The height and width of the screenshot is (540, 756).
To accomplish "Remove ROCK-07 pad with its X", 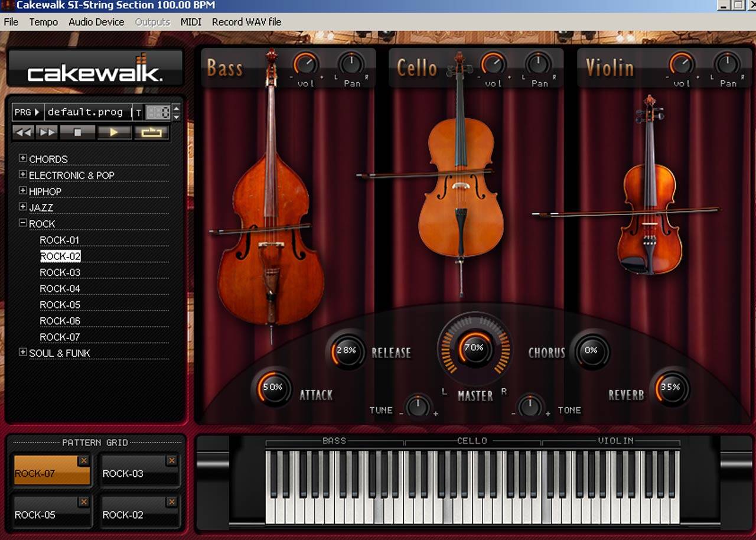I will [84, 460].
